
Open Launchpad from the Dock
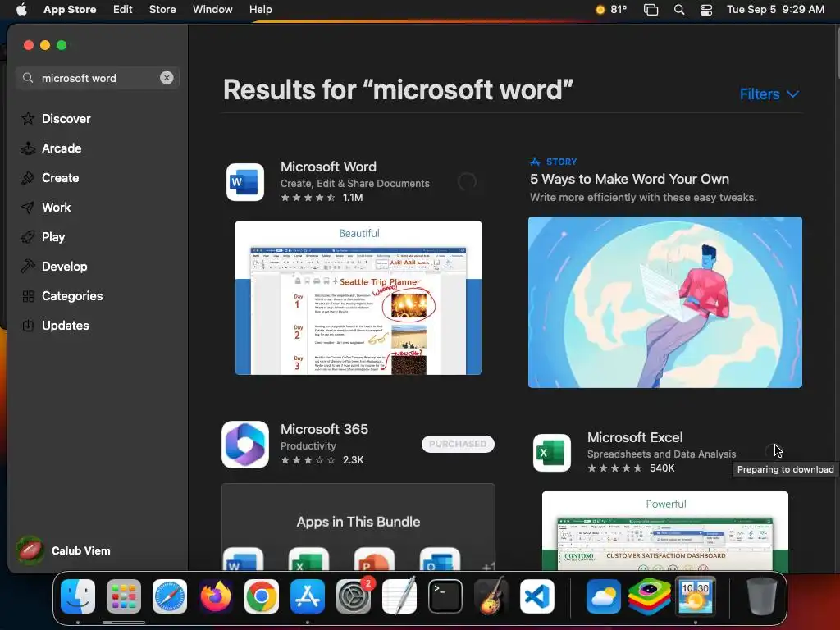124,596
